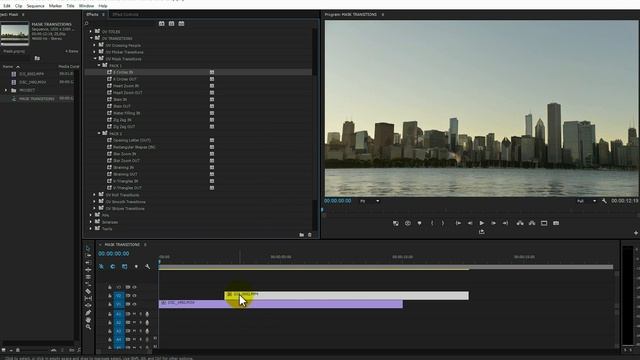Play the sequence in the Program monitor
The height and width of the screenshot is (360, 640).
coord(482,223)
